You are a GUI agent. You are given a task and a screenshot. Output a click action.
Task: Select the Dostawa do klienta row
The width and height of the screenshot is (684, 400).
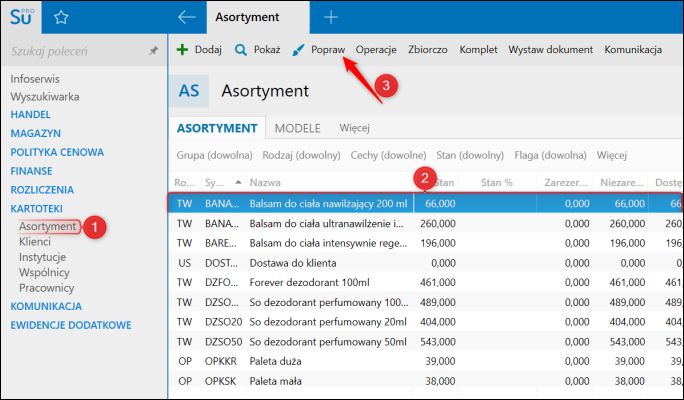tap(426, 263)
